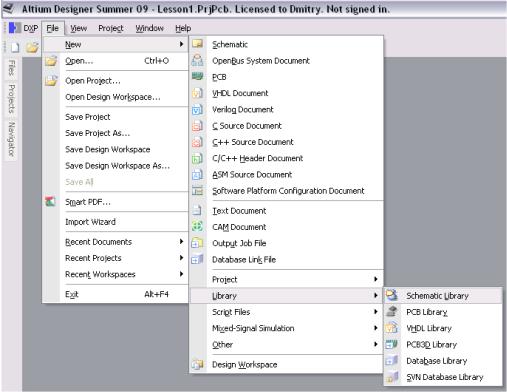Click the PCB3D Library icon

pyautogui.click(x=392, y=344)
